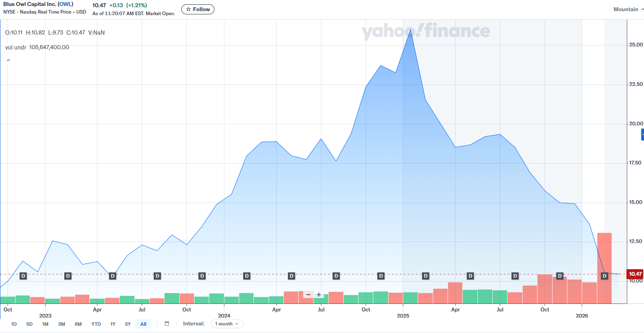Click the 22.50 price axis label
This screenshot has width=644, height=333.
[636, 84]
